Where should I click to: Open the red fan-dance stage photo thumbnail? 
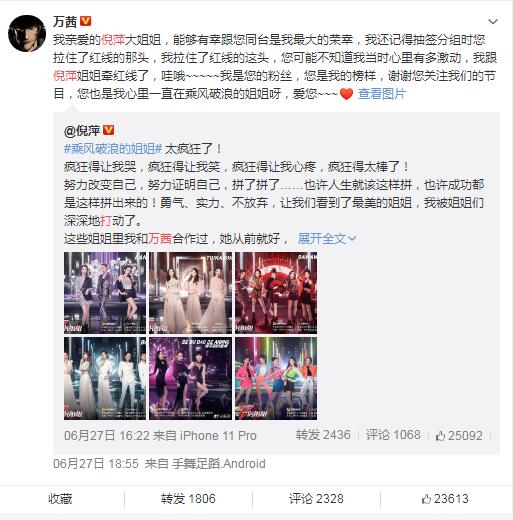276,293
